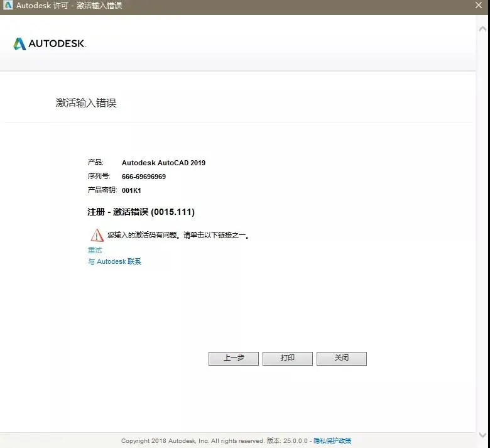Select the product key 001K1 text
490x448 pixels.
click(x=131, y=190)
